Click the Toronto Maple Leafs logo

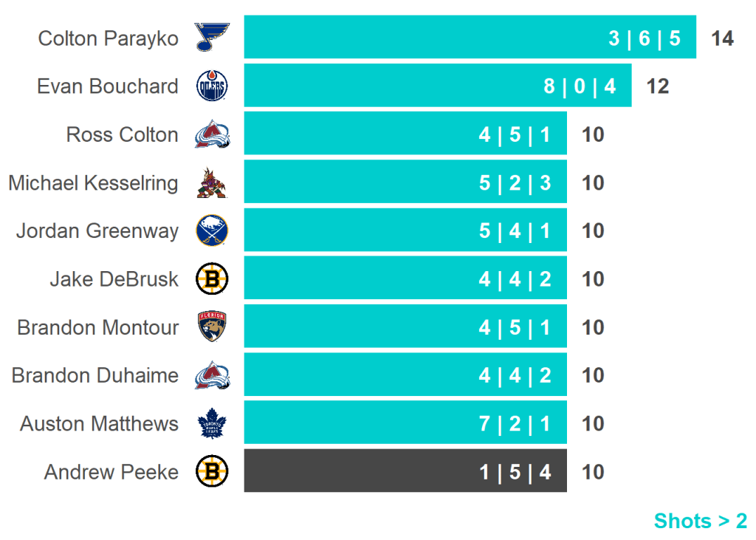point(212,424)
